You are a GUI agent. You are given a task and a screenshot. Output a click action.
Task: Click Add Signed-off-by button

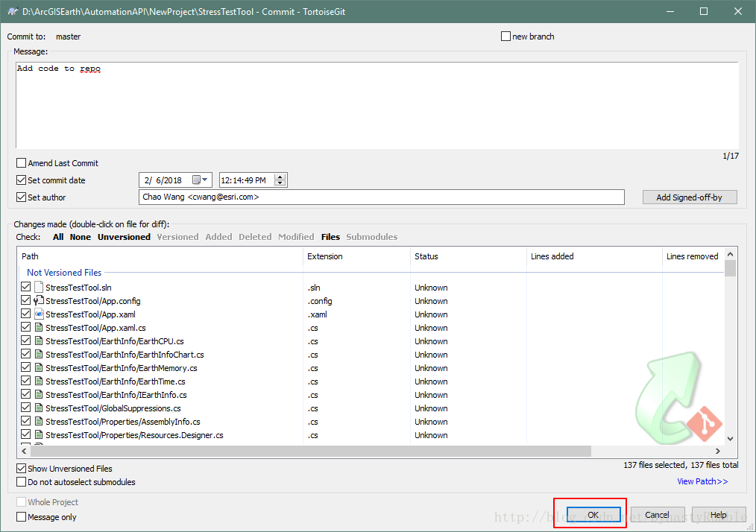pos(690,197)
